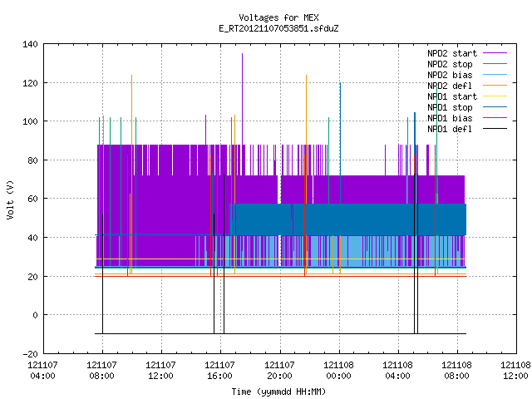Select the NPD1 defl legend label
Viewport: 532px width, 399px height.
450,129
